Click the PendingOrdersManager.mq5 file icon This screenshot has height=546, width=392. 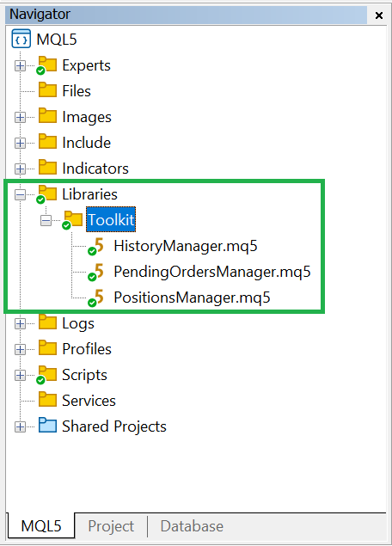coord(95,272)
